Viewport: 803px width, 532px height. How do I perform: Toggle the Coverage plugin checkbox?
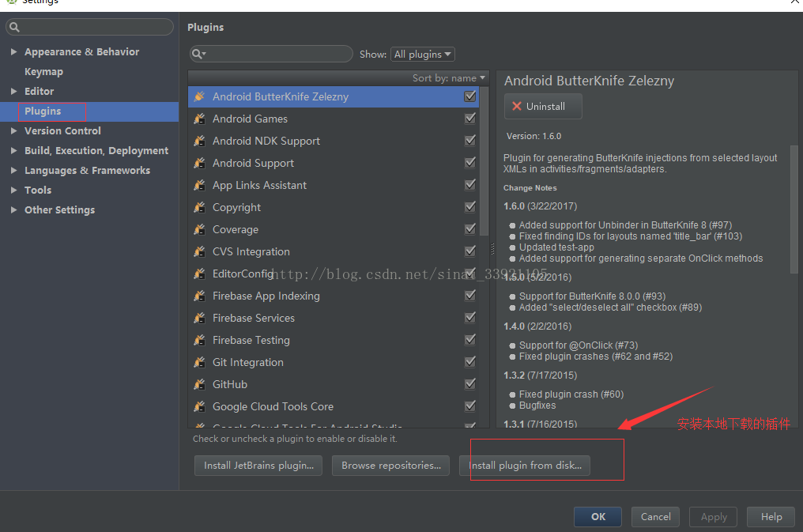[469, 229]
